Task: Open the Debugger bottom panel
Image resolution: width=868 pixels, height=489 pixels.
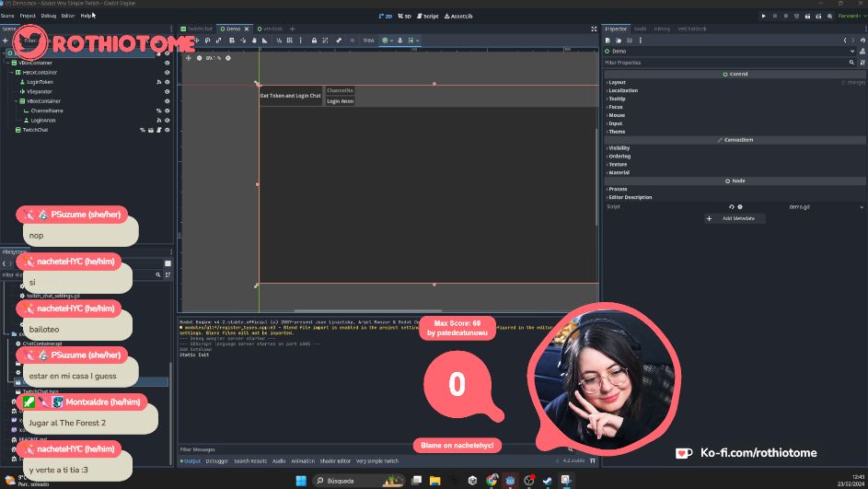Action: [217, 461]
